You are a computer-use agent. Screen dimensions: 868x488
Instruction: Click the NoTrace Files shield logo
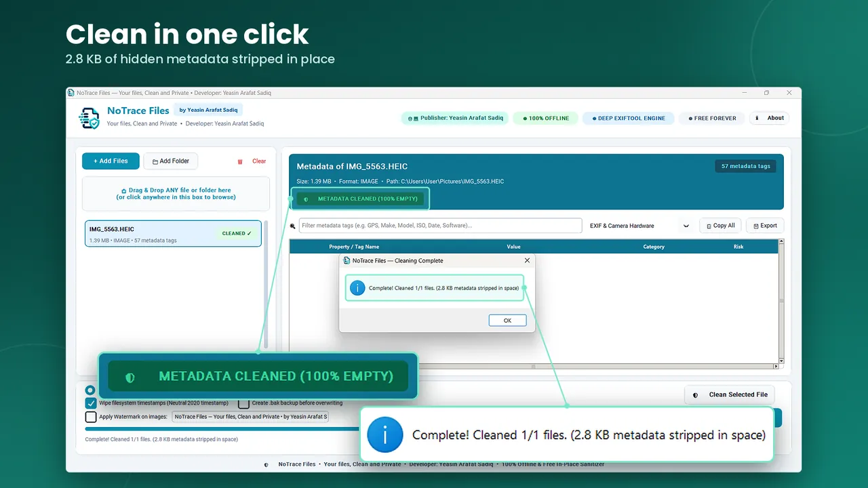[89, 118]
